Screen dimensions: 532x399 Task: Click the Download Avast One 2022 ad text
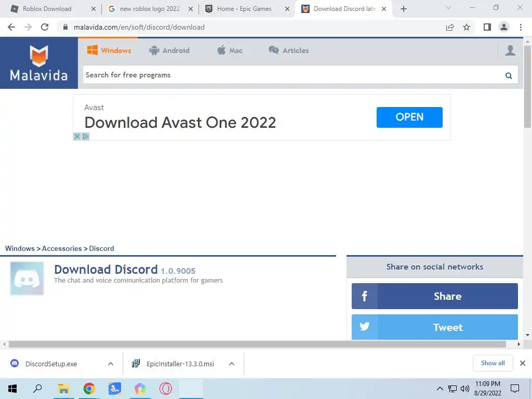pyautogui.click(x=180, y=123)
